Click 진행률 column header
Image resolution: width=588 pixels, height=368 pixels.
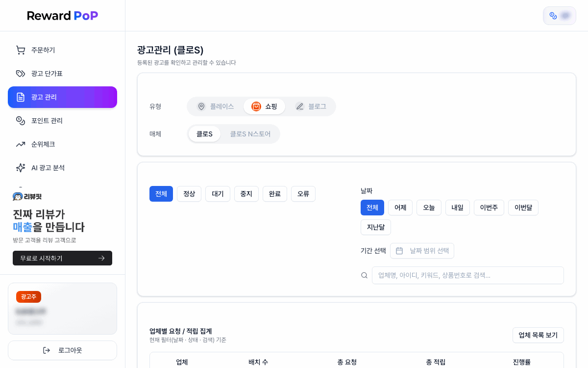[x=522, y=362]
